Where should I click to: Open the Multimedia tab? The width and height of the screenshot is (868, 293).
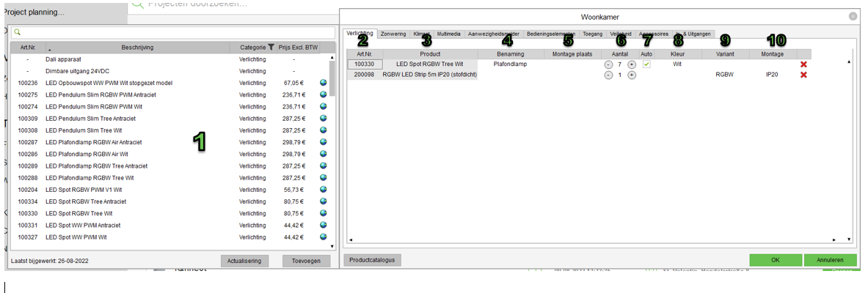(x=449, y=34)
